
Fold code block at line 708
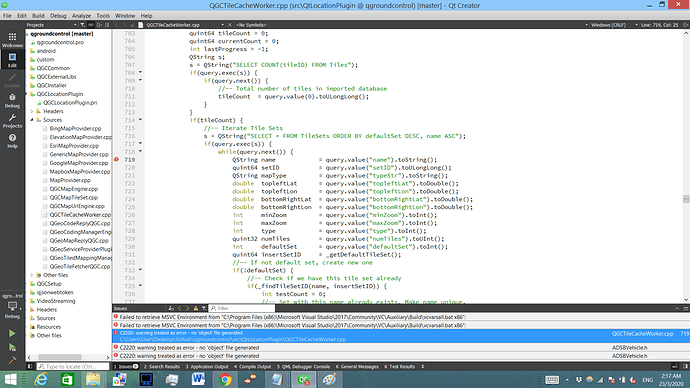tap(140, 73)
